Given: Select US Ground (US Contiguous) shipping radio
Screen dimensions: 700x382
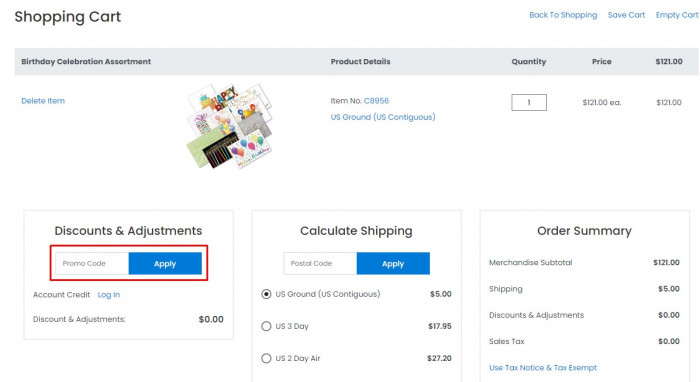Looking at the screenshot, I should coord(266,294).
